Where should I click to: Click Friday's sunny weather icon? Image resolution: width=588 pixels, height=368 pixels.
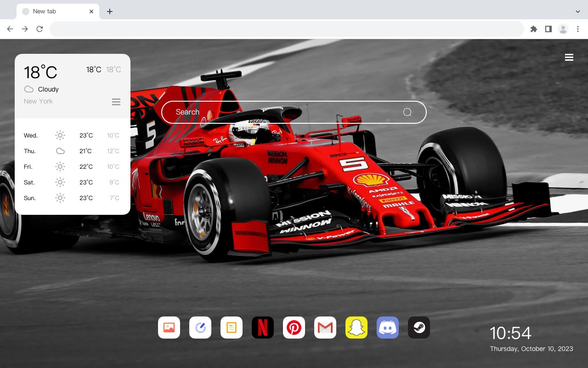[60, 167]
